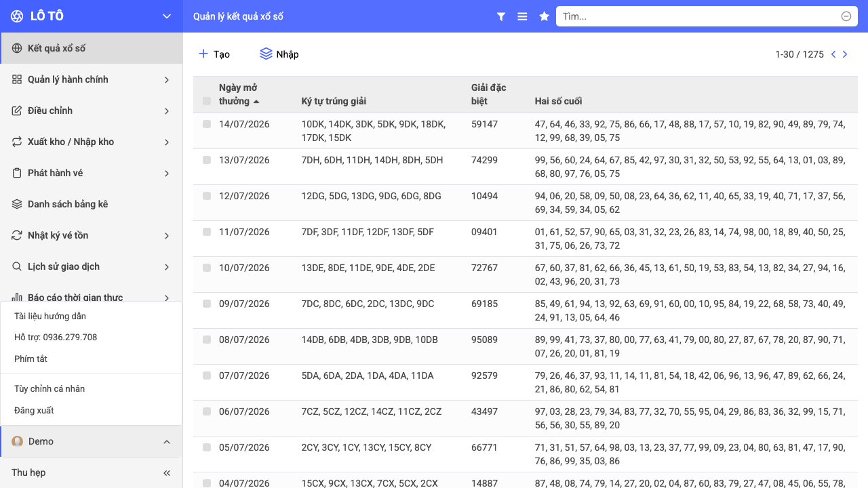Go to next page of results
The width and height of the screenshot is (868, 488).
click(845, 54)
